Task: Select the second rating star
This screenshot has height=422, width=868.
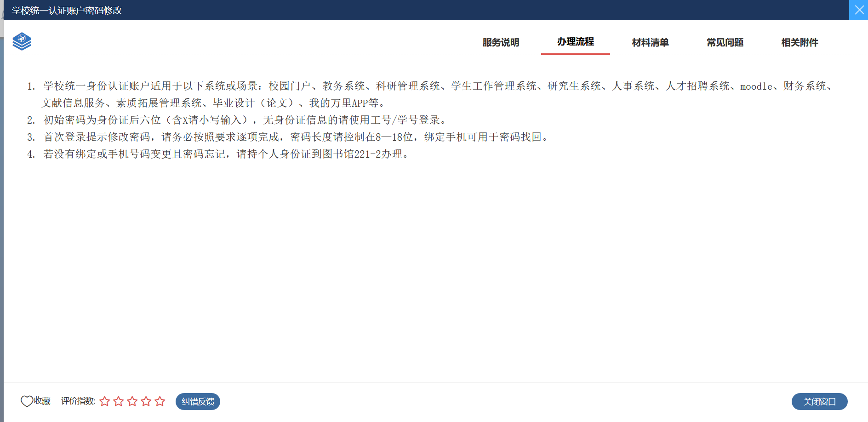Action: (x=119, y=401)
